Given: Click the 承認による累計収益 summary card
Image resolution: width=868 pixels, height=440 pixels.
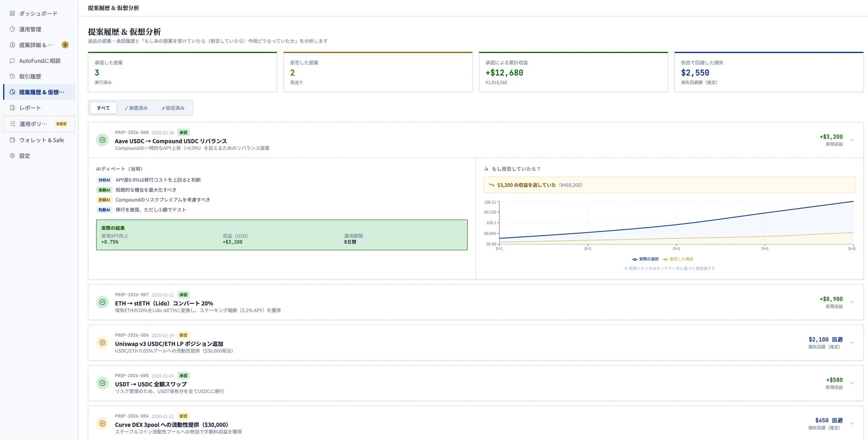Looking at the screenshot, I should click(573, 72).
